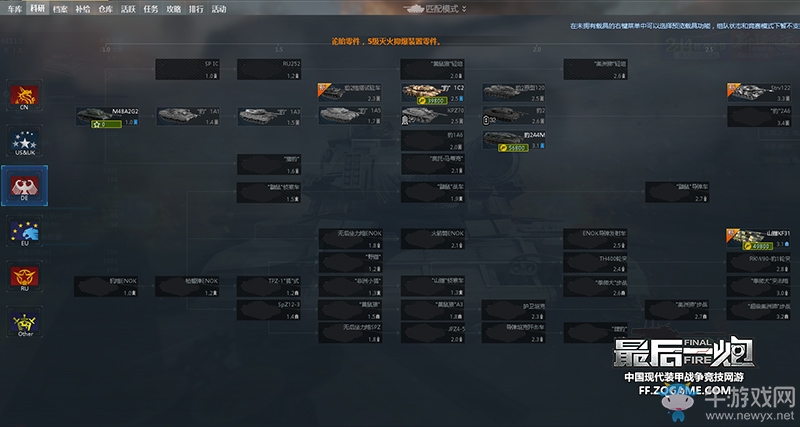The width and height of the screenshot is (800, 427).
Task: Select the CN nation flag icon
Action: (x=24, y=95)
